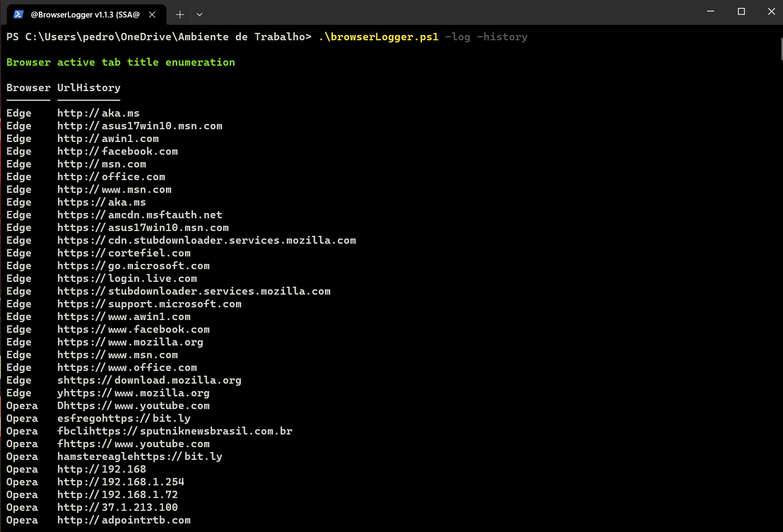
Task: Click the https://www.facebook.com entry
Action: pyautogui.click(x=134, y=329)
